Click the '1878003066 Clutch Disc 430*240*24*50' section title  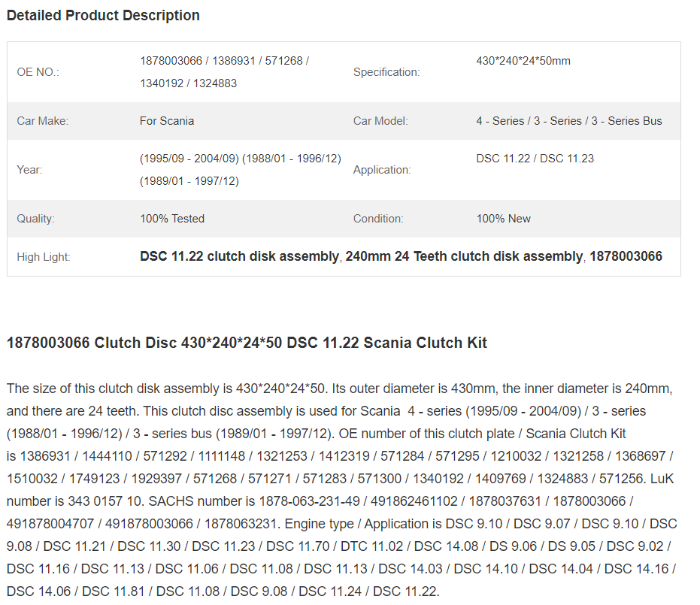[144, 343]
